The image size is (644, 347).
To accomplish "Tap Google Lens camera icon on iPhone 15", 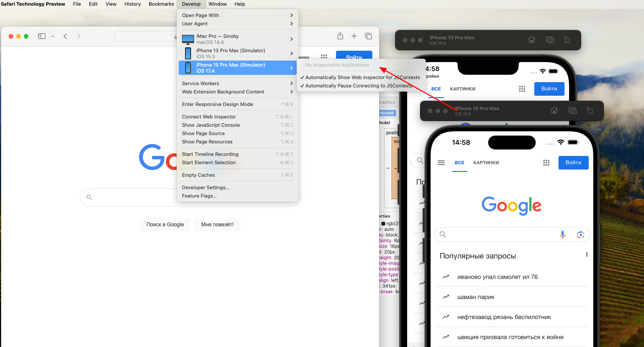I will pyautogui.click(x=581, y=235).
